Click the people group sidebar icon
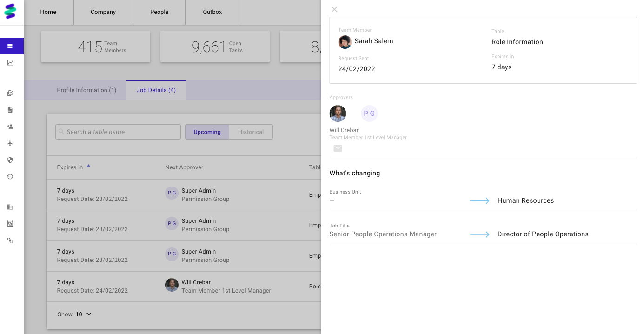The image size is (644, 334). [10, 127]
